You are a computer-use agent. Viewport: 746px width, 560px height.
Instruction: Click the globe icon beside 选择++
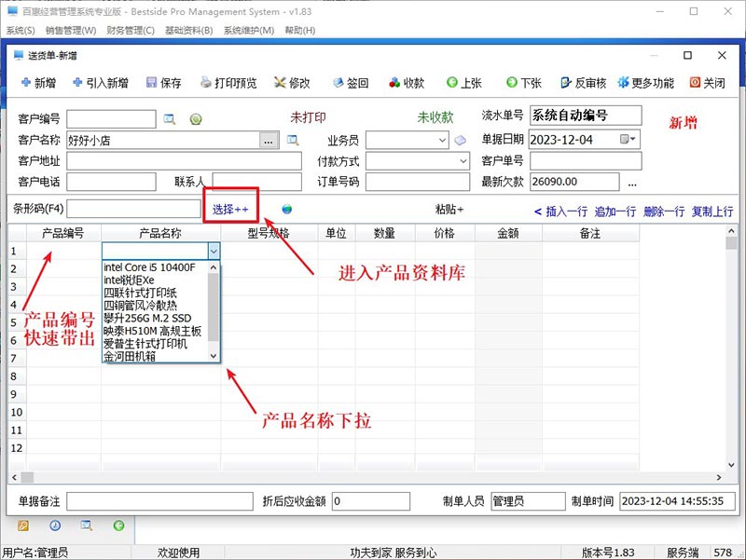(x=287, y=209)
